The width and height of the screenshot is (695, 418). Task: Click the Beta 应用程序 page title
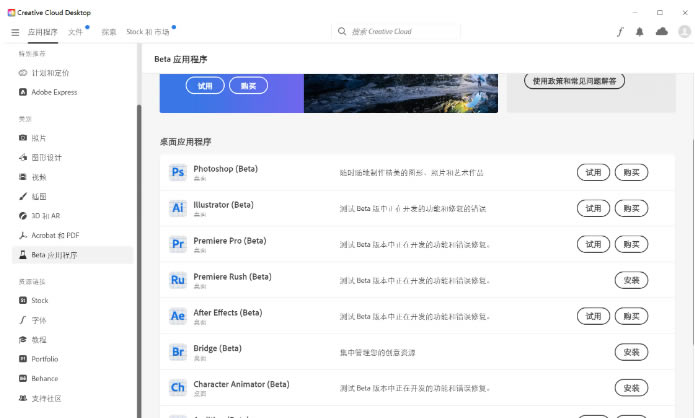(180, 59)
